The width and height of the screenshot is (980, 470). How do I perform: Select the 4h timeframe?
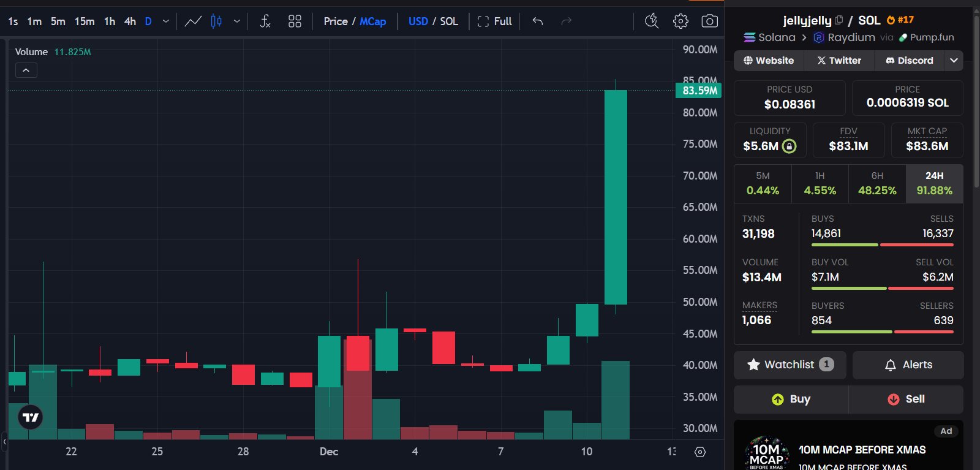(x=130, y=21)
